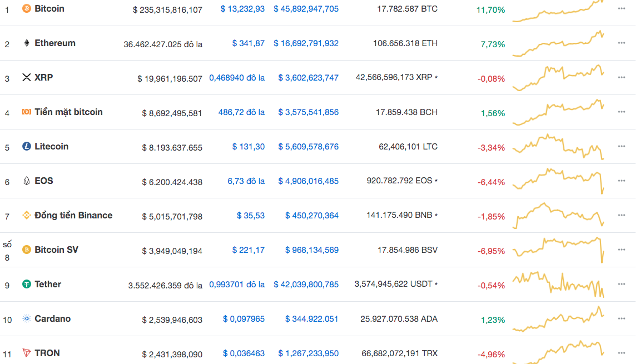Open the more options menu for Bitcoin
Viewport: 640px width, 364px height.
[622, 8]
